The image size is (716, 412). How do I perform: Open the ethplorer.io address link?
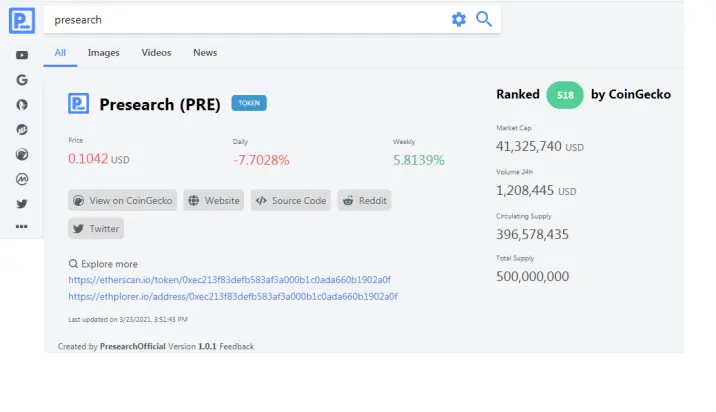point(233,296)
